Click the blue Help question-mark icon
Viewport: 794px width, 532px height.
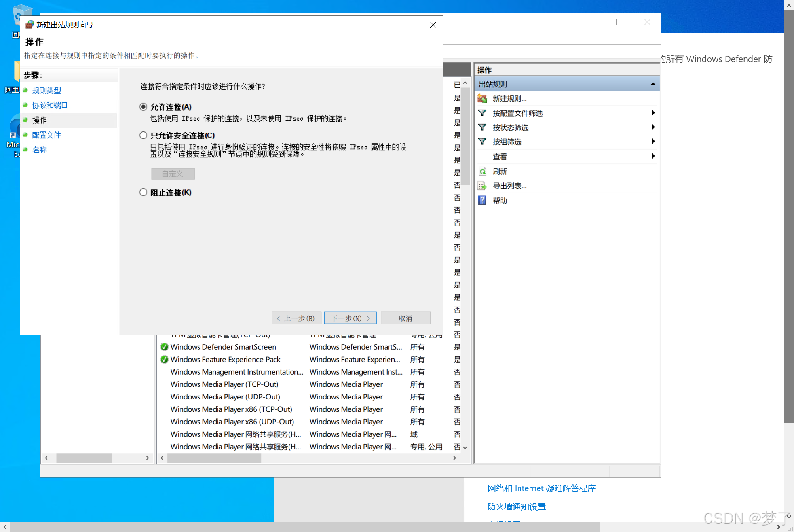[x=482, y=201]
